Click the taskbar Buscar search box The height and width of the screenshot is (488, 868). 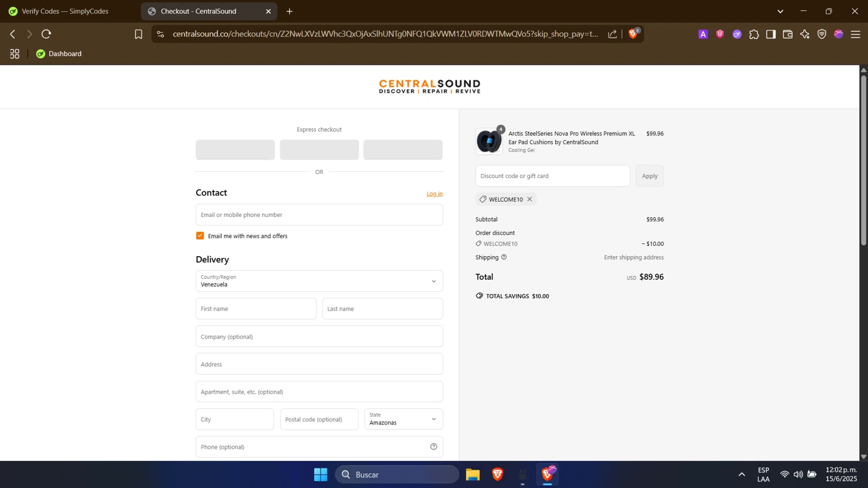(x=397, y=475)
